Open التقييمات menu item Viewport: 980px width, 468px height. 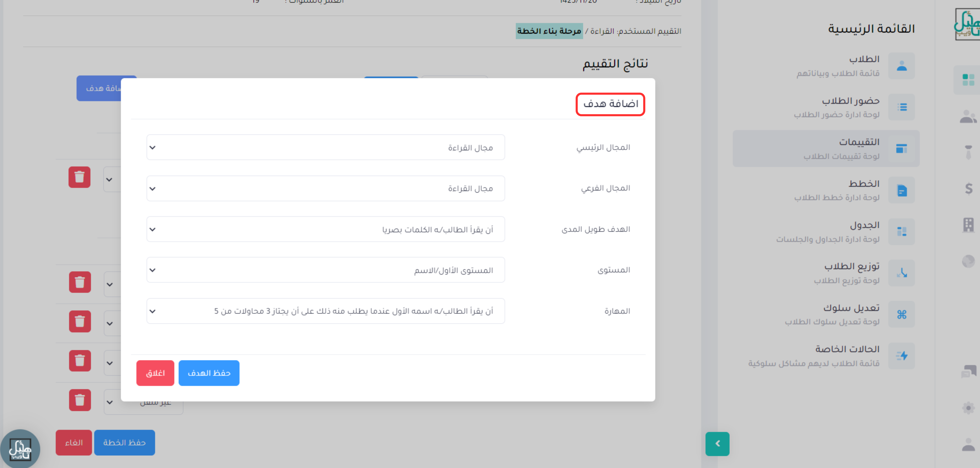(x=826, y=149)
